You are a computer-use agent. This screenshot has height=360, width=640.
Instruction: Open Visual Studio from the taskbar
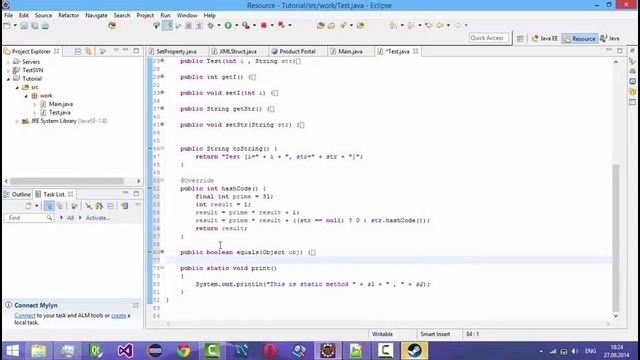[x=125, y=351]
